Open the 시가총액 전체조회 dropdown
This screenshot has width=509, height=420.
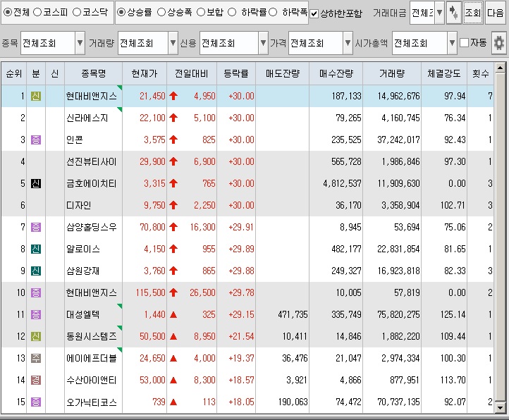coord(452,43)
